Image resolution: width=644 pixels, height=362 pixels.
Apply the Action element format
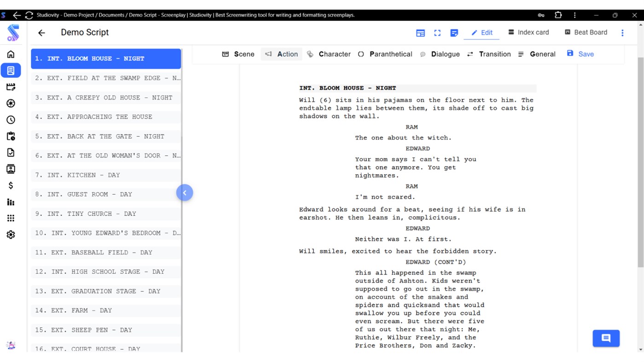tap(281, 54)
